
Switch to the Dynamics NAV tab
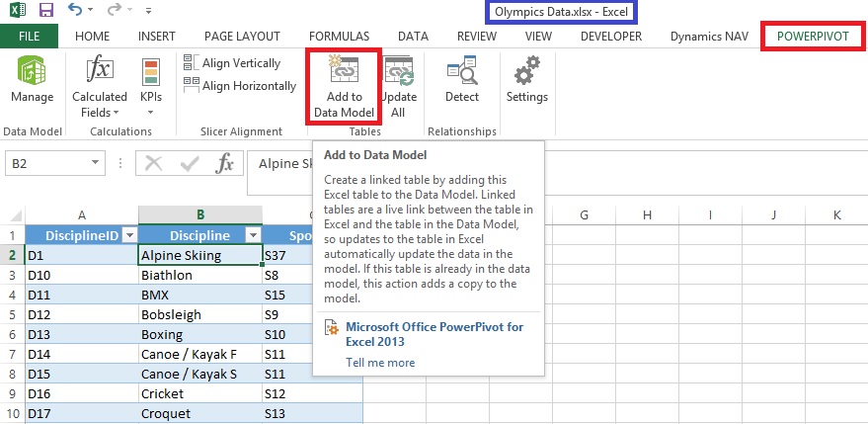coord(709,37)
